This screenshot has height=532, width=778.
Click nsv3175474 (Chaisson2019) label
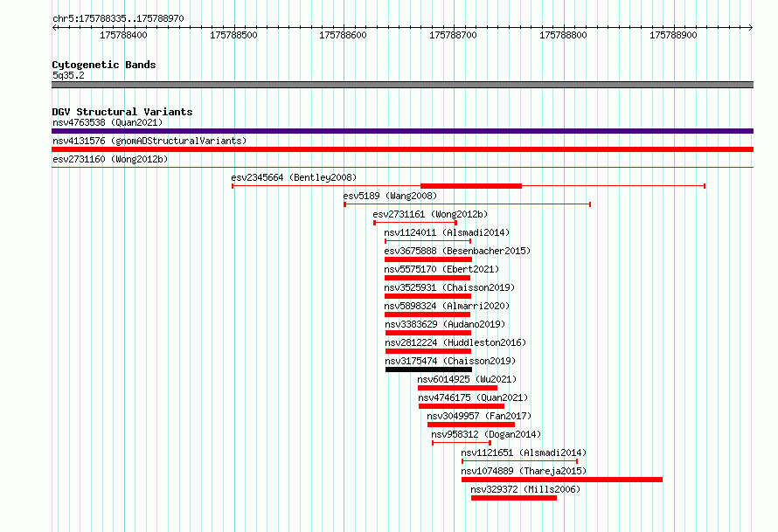450,361
